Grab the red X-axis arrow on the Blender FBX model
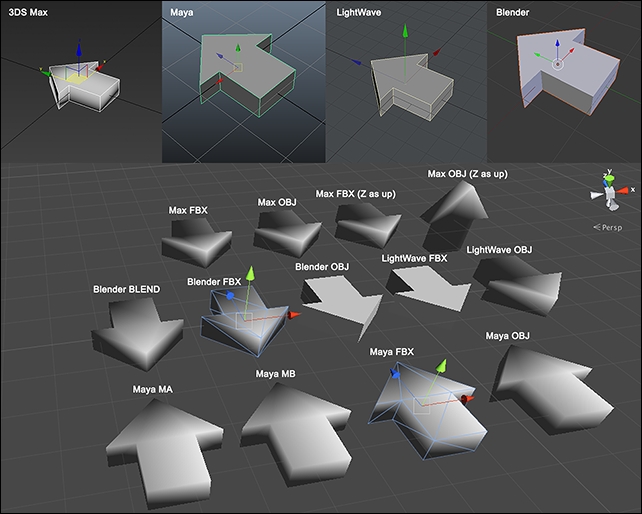The image size is (642, 514). 294,315
